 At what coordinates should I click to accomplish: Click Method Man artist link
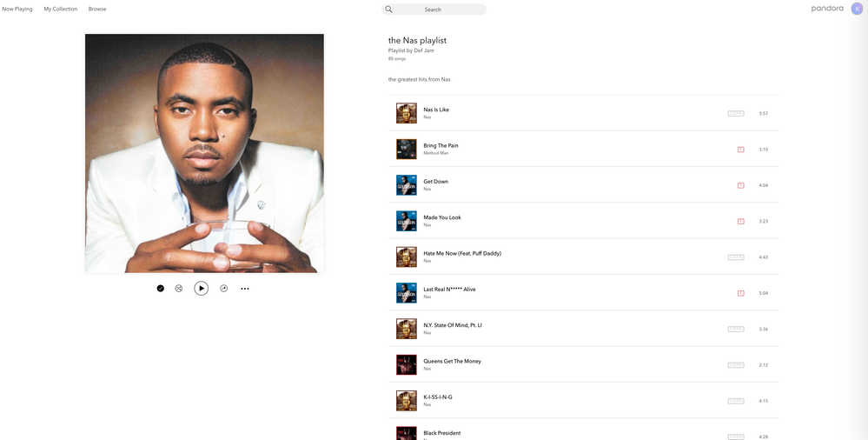tap(435, 153)
